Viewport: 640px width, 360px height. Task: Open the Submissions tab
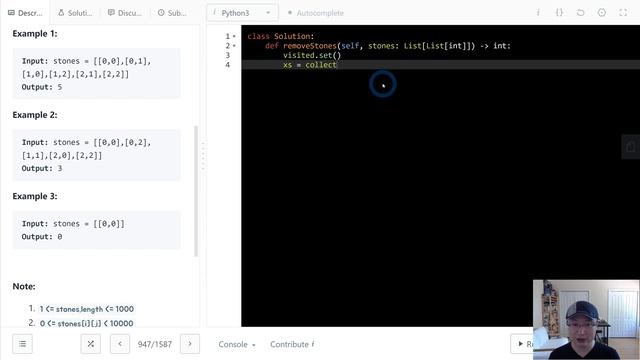point(172,13)
